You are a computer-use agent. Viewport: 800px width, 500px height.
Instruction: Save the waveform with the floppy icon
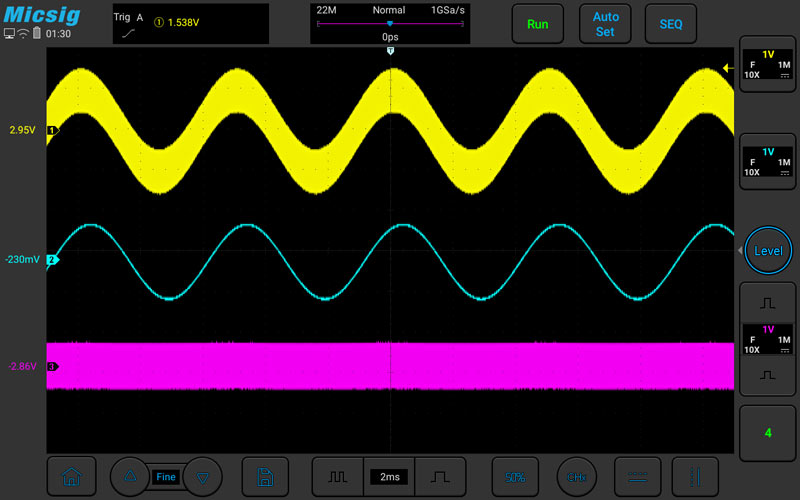pos(265,477)
